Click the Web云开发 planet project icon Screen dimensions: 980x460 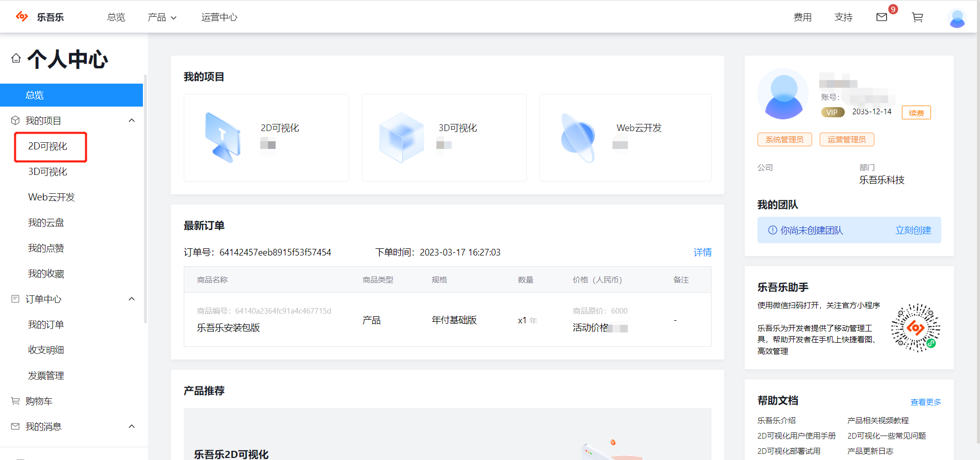click(x=578, y=138)
